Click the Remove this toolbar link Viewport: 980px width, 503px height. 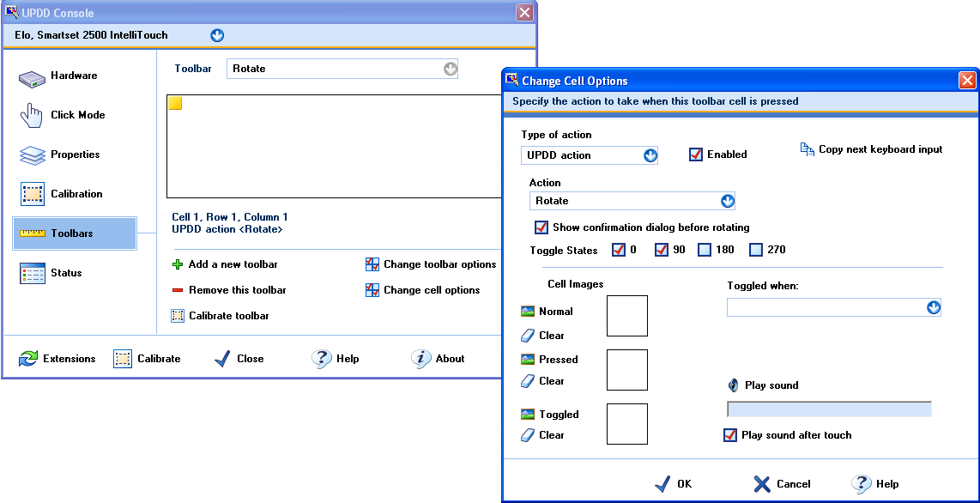tap(238, 290)
